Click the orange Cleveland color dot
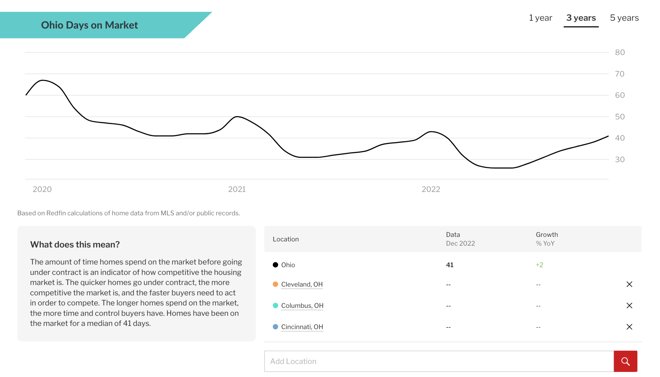 coord(275,284)
